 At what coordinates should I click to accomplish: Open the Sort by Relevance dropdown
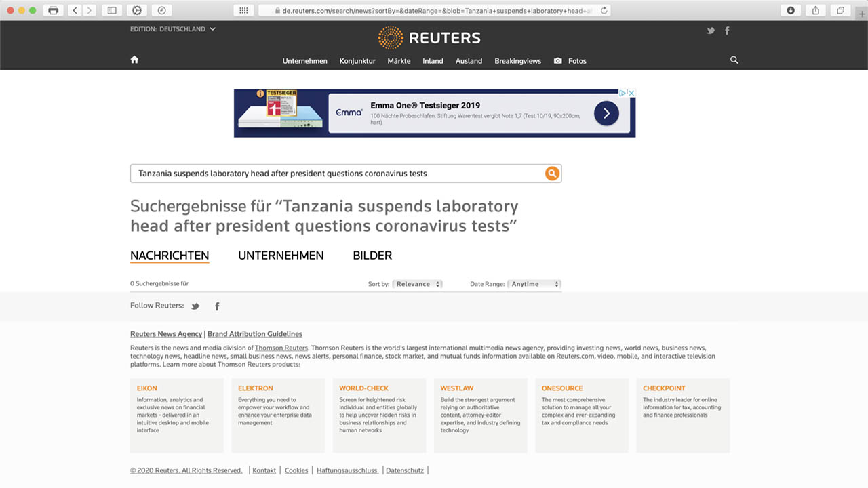click(418, 284)
